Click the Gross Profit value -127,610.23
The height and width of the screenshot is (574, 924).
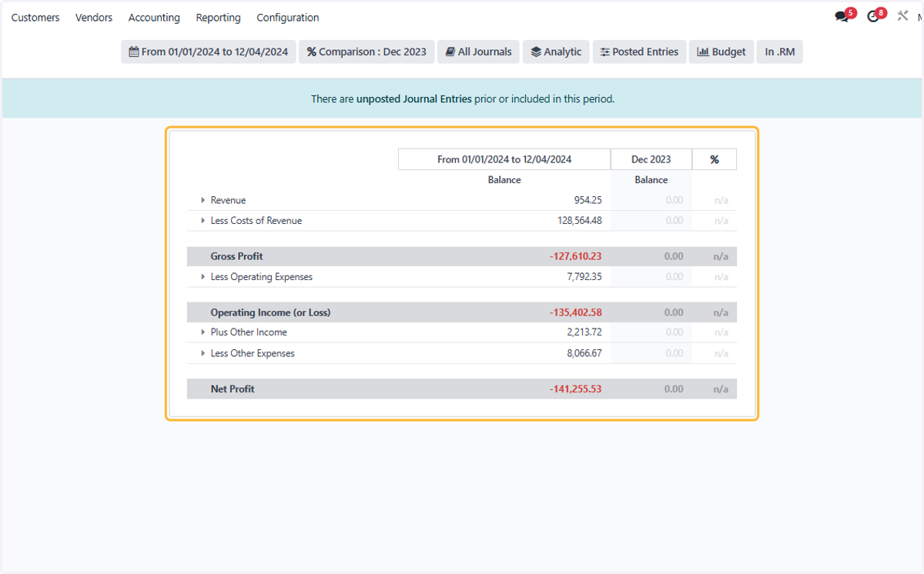coord(576,256)
